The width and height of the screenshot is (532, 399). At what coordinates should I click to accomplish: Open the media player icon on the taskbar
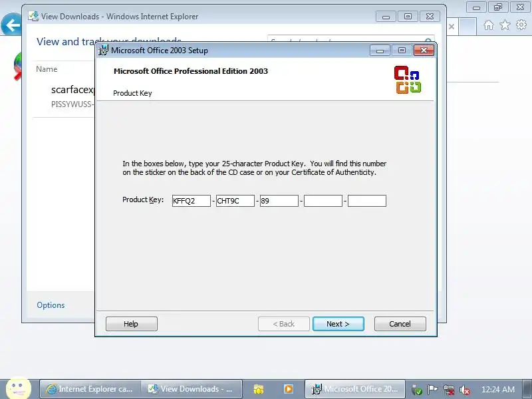click(x=289, y=389)
